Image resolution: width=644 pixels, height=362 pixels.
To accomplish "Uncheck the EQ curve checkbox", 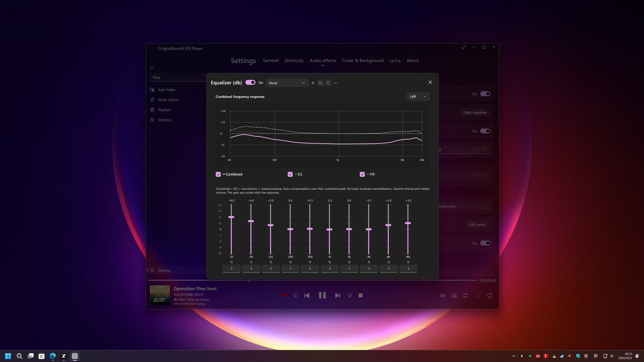I will [x=290, y=174].
